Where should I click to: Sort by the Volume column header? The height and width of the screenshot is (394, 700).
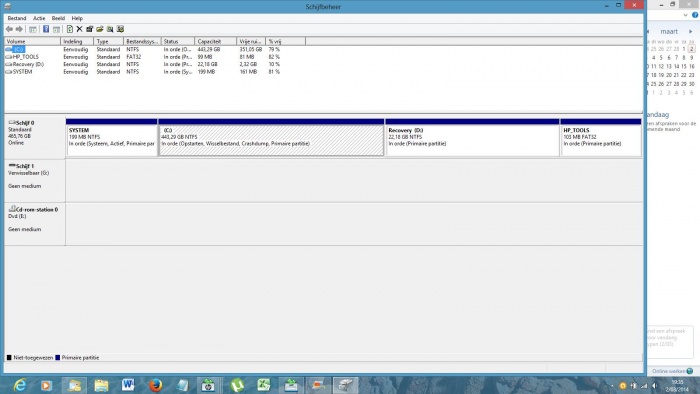(32, 41)
